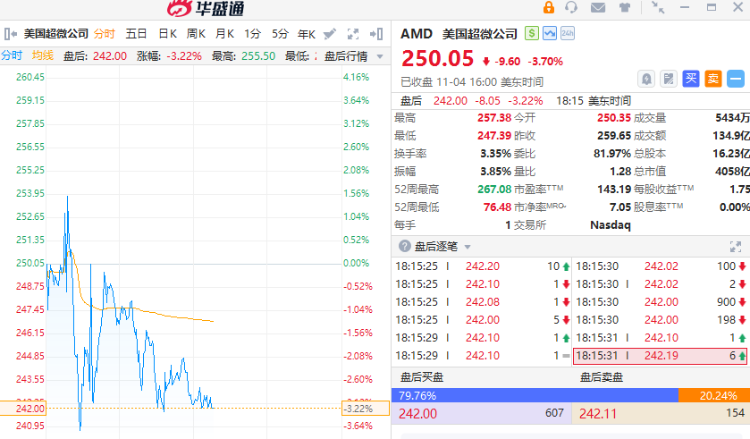Viewport: 750px width, 439px height.
Task: Open the skin theme shirt icon
Action: [x=624, y=8]
